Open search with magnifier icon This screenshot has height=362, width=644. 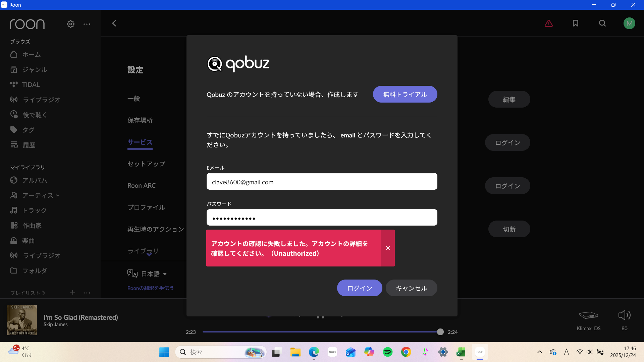coord(602,23)
